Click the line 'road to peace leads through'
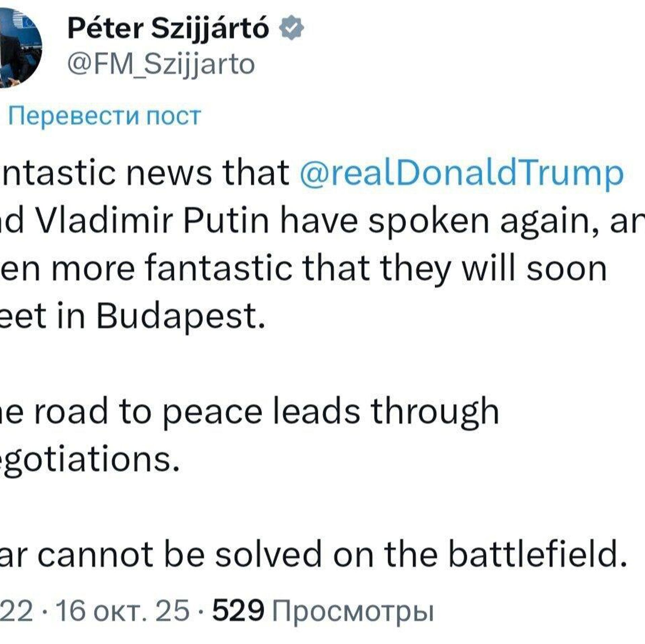Viewport: 645px width, 644px height. click(265, 412)
